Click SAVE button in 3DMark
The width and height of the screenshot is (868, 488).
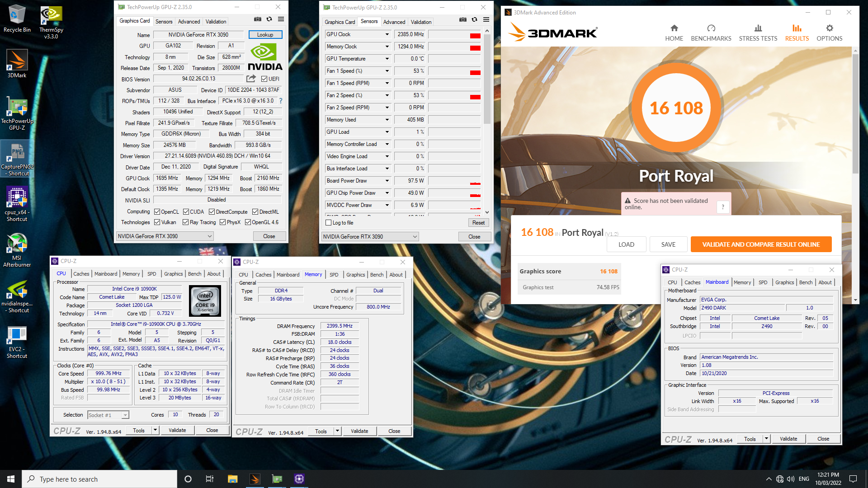coord(668,244)
